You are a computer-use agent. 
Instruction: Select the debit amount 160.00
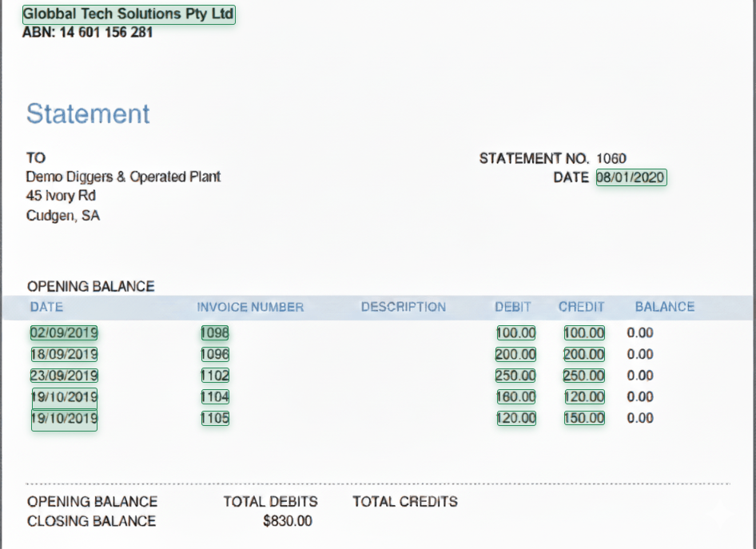coord(516,396)
